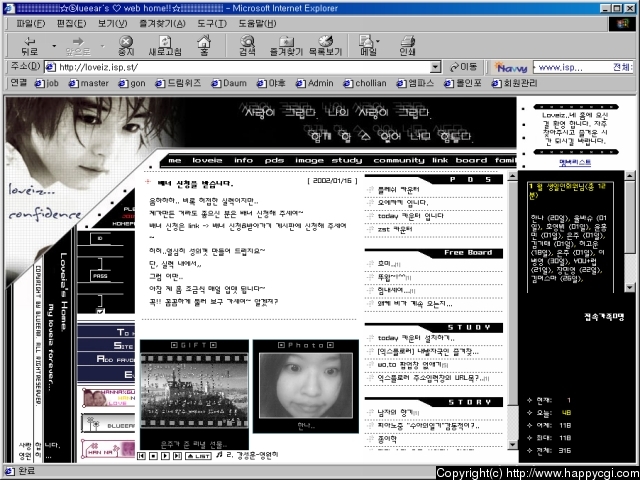
Task: Open the 'today 카운터 설치하기..' study post
Action: [416, 338]
